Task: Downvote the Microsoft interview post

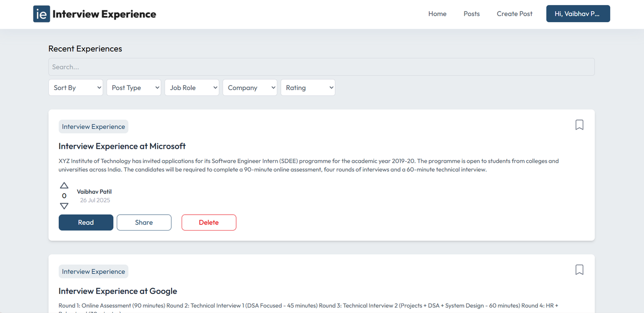Action: (64, 206)
